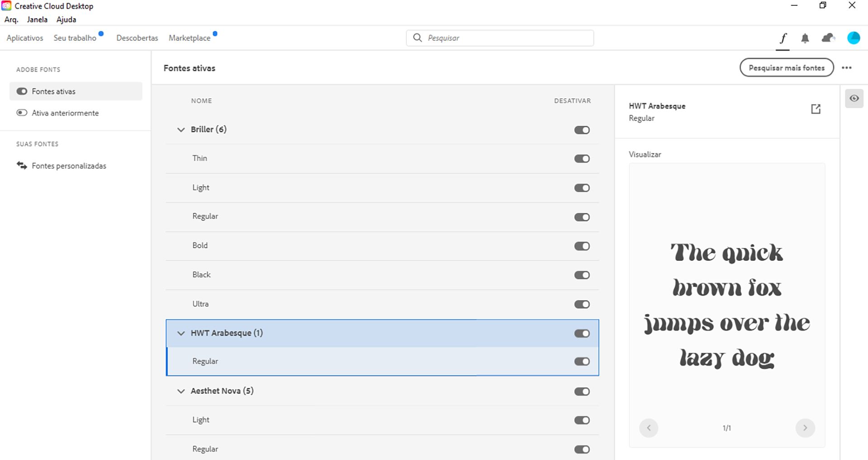Deactivate Briller Black font

click(x=582, y=275)
